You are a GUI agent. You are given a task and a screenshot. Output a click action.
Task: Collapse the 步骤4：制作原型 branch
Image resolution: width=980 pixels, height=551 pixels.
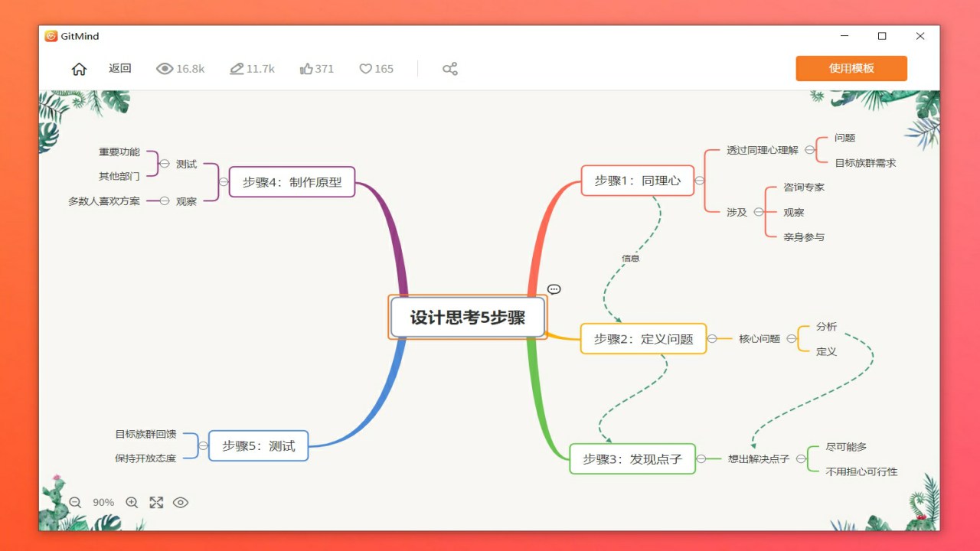tap(224, 182)
